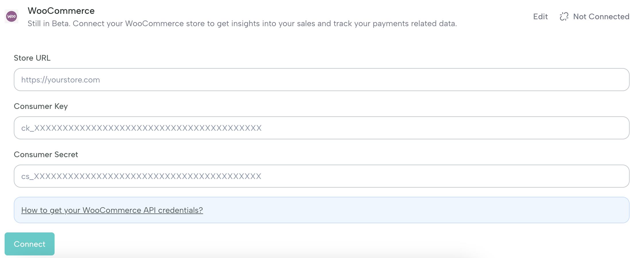The height and width of the screenshot is (258, 644).
Task: Click the Not Connected status label
Action: [601, 16]
